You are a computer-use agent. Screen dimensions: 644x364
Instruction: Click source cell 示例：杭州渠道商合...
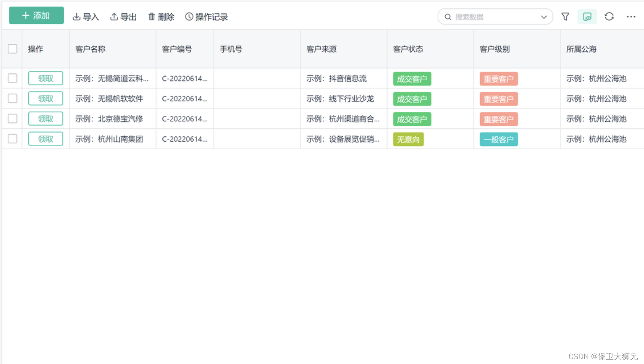343,119
